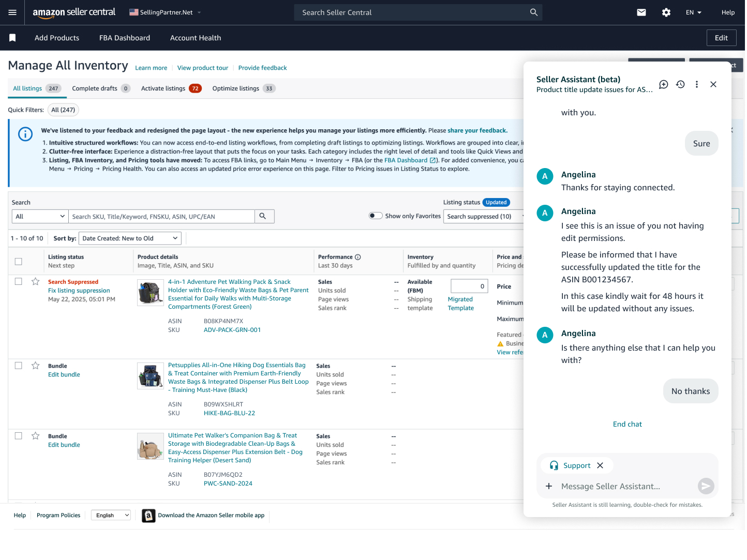Viewport: 747px width, 560px height.
Task: Open Seller Assistant more options menu
Action: pyautogui.click(x=697, y=84)
